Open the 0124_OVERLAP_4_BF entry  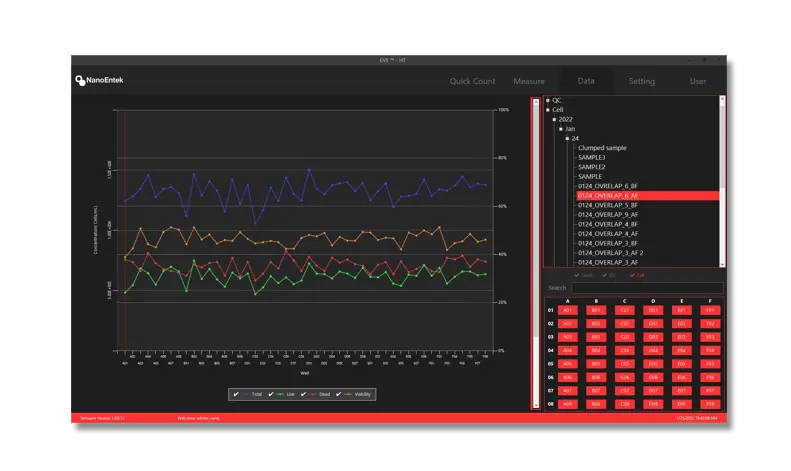[x=608, y=224]
